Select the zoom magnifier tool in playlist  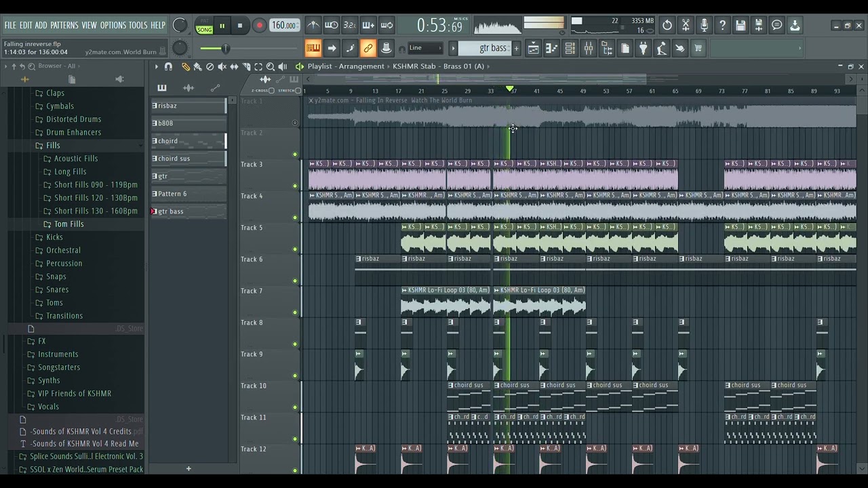click(271, 66)
